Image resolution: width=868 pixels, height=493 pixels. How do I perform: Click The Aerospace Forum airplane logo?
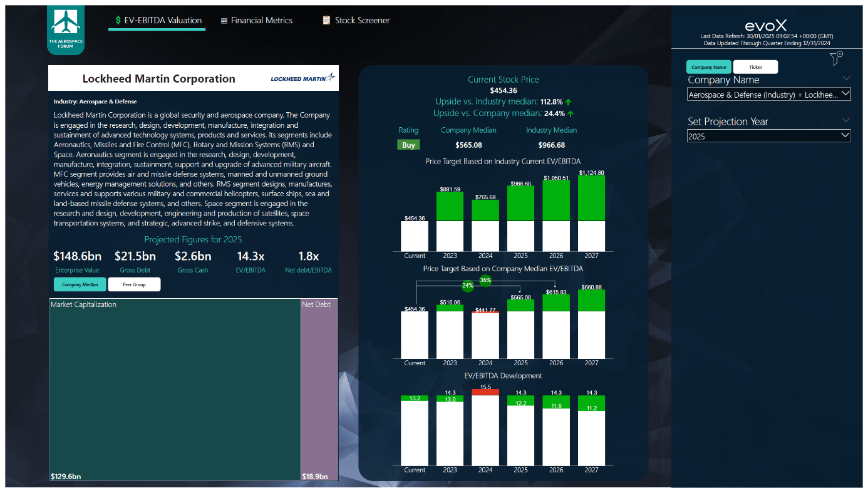coord(65,26)
